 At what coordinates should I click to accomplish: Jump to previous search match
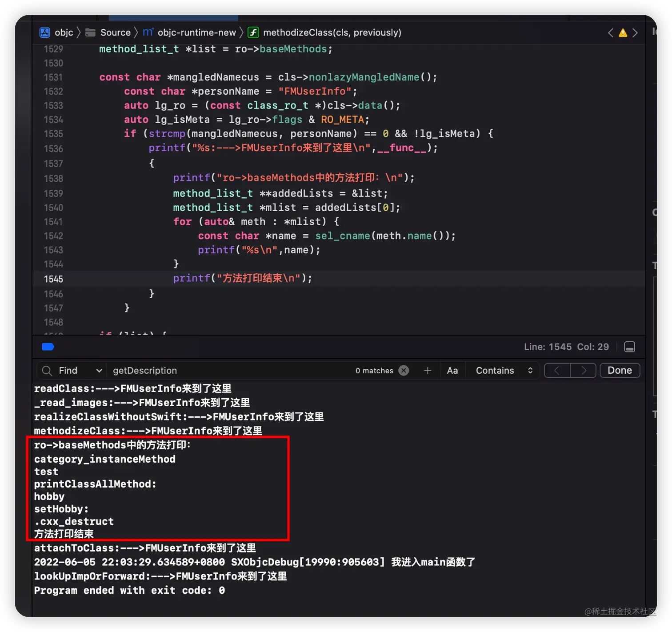pyautogui.click(x=557, y=371)
